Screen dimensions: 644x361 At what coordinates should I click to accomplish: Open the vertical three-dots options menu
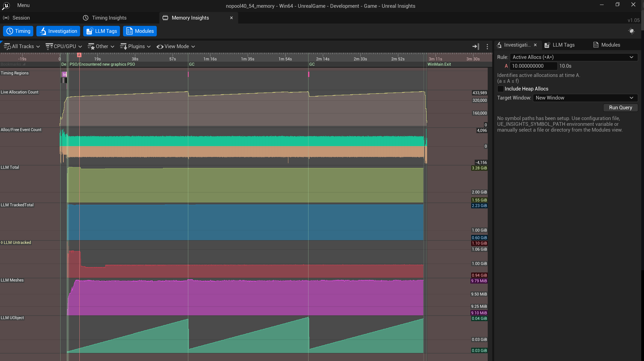(487, 46)
